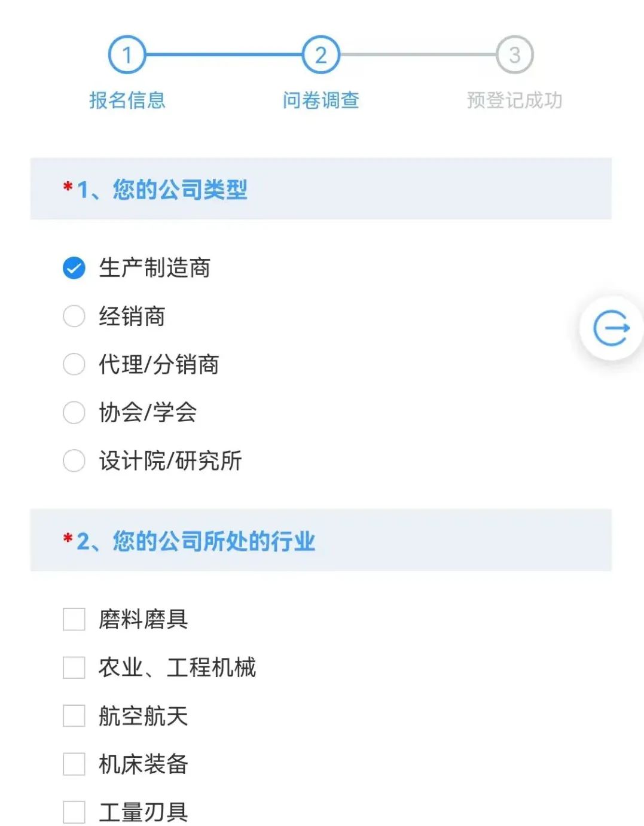The image size is (644, 826).
Task: Go to the 报名信息 step label
Action: tap(127, 100)
